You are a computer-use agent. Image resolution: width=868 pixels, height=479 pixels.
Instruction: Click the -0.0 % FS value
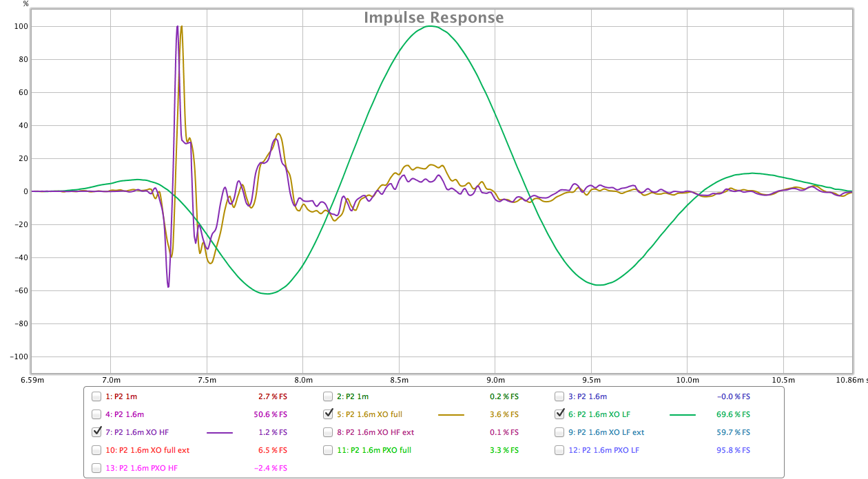[734, 396]
